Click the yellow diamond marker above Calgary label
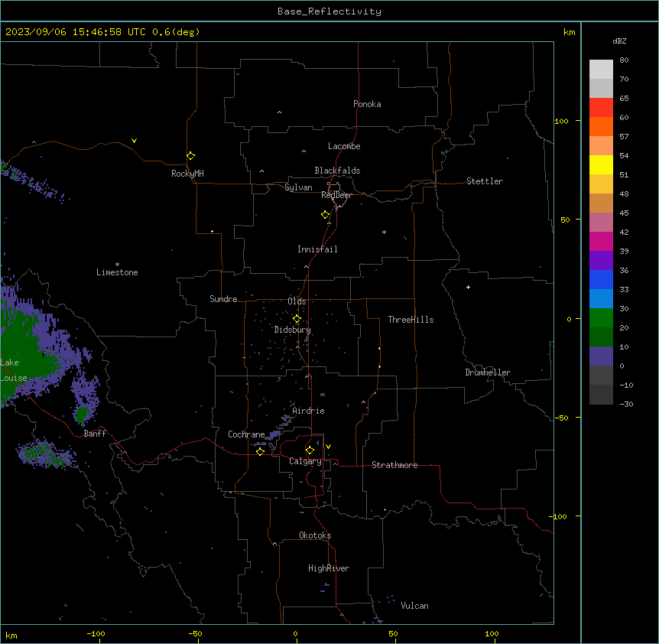The image size is (659, 644). click(x=310, y=450)
